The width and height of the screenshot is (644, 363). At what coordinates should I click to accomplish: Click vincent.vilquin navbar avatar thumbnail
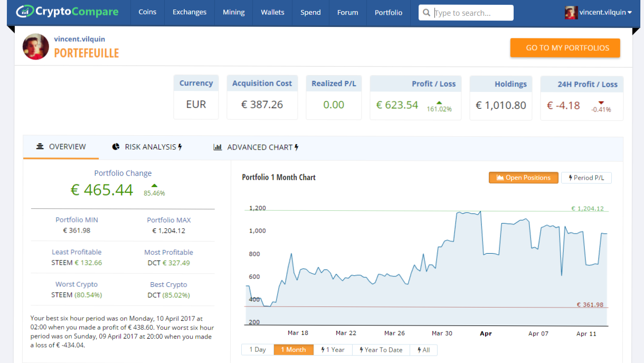[571, 13]
